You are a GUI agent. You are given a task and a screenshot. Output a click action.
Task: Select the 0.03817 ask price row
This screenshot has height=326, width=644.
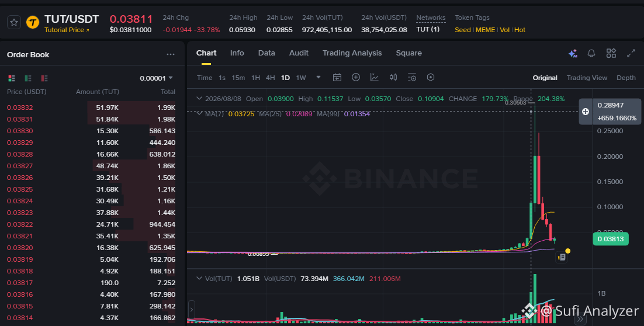pyautogui.click(x=91, y=283)
